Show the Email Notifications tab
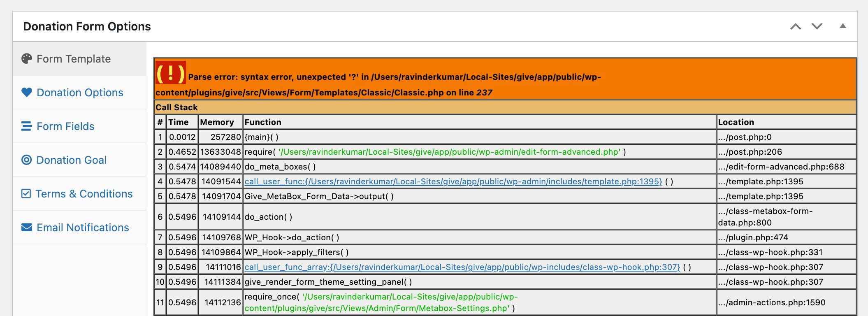This screenshot has width=868, height=316. tap(79, 228)
